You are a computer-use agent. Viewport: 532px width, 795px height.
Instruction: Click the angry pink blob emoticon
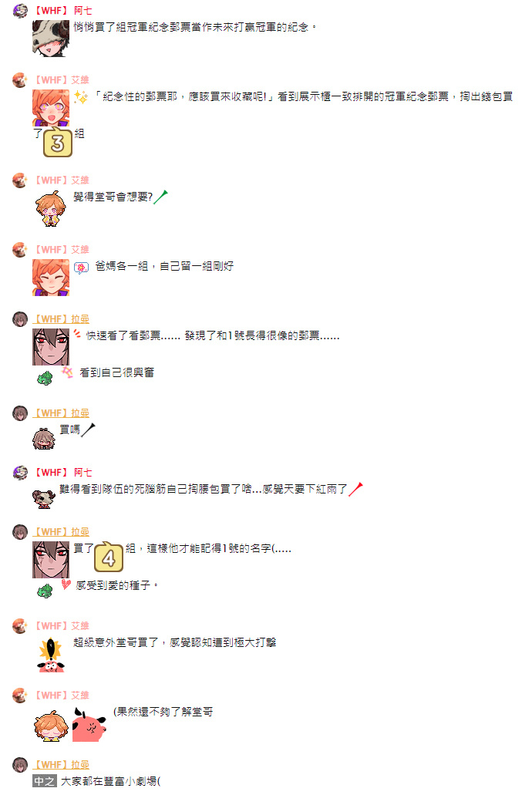(x=89, y=725)
